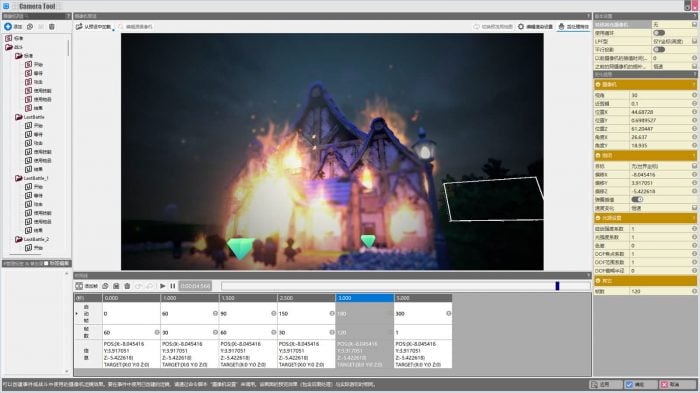Click the load-from-scene icon above the preview
700x393 pixels.
[79, 27]
